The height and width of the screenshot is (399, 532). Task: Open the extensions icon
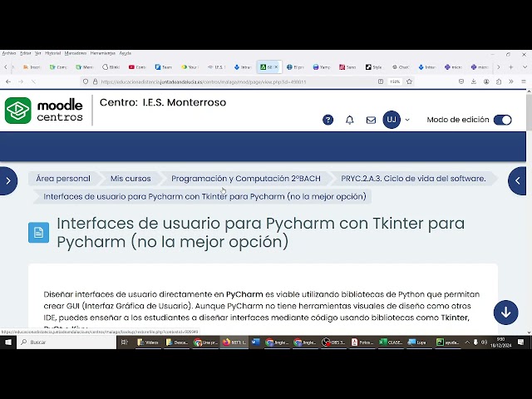click(499, 81)
